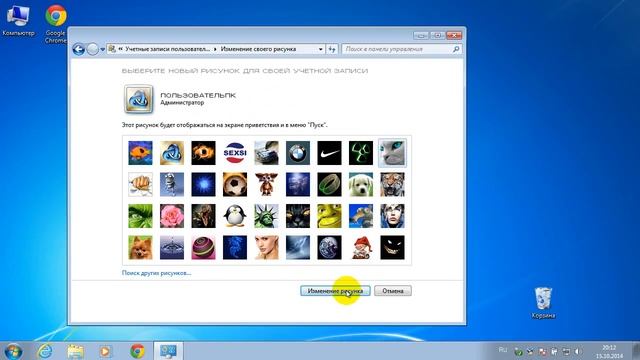Click the taskbar clock
Screen dimensions: 640x360
coord(609,351)
